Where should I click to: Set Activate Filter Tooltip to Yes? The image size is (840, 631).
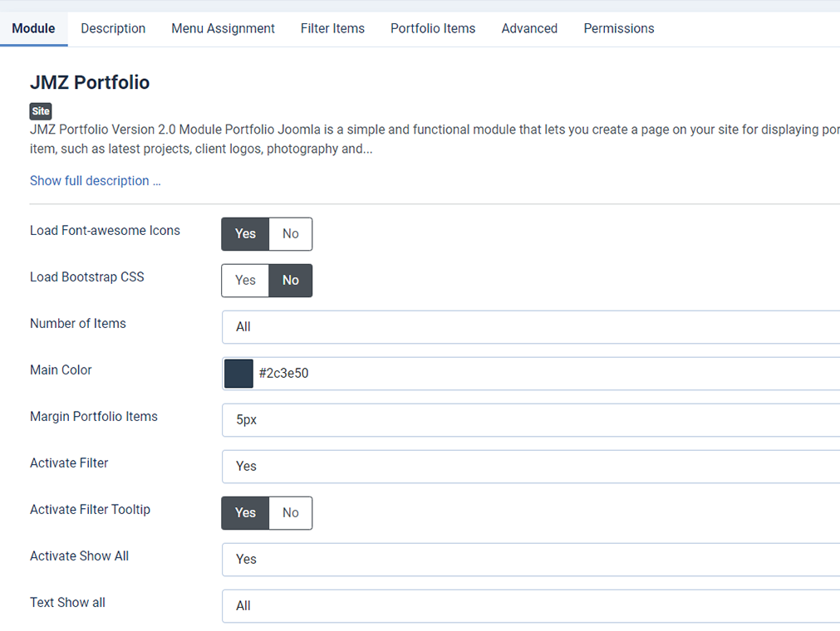[245, 513]
